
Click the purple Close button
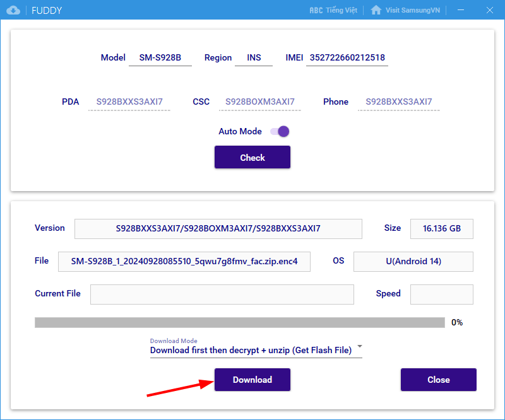(438, 380)
